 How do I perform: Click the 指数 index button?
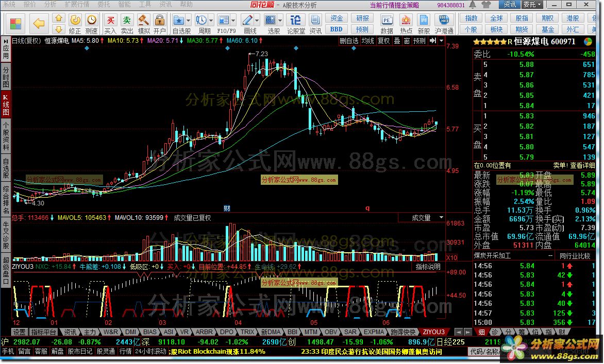coord(471,18)
